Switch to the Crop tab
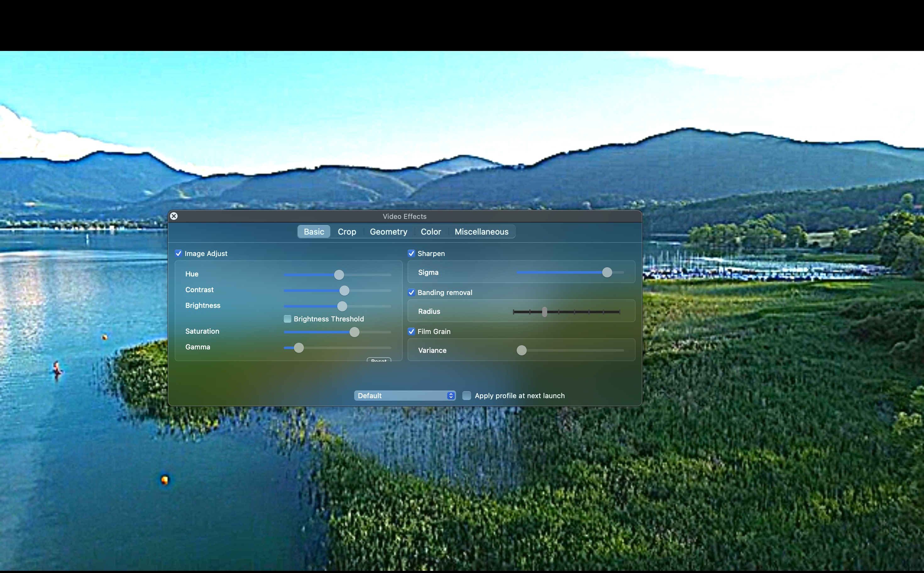 [346, 231]
